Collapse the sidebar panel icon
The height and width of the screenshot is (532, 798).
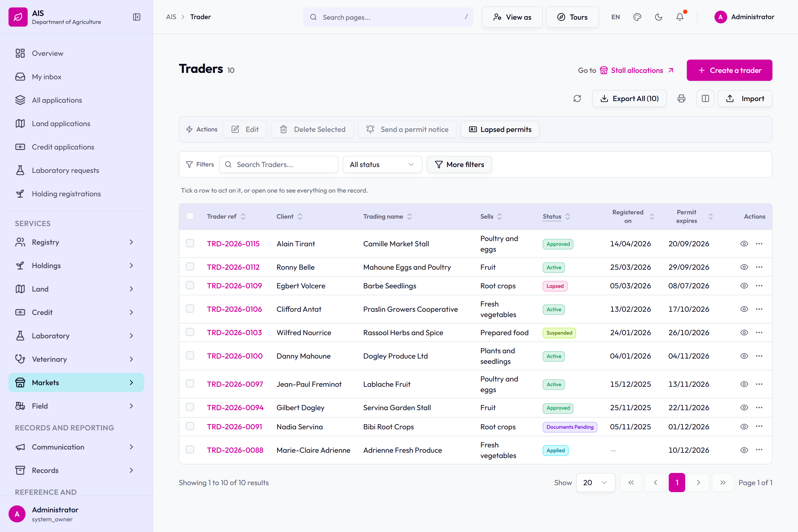coord(137,17)
